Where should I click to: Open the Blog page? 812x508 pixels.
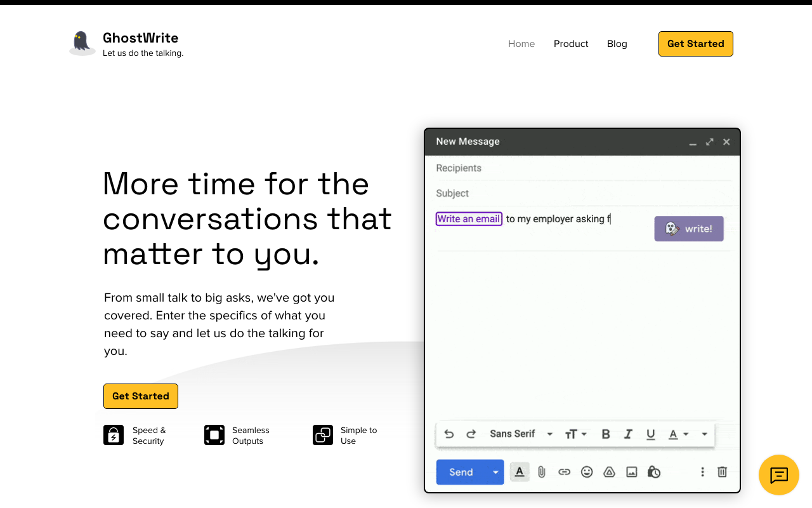tap(617, 43)
